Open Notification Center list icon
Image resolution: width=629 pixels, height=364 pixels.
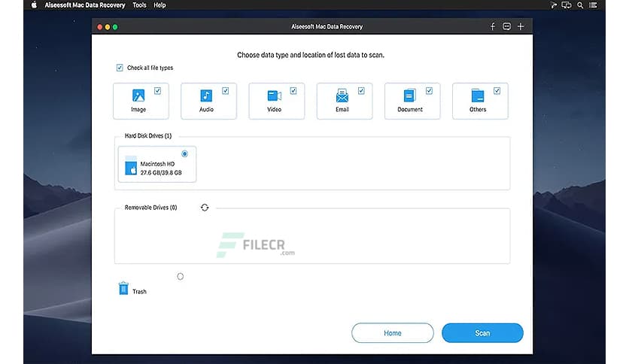593,5
